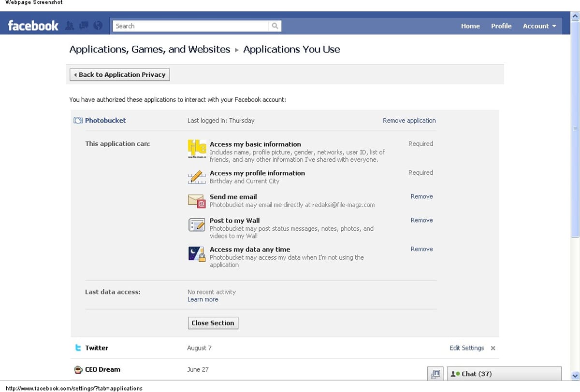
Task: Click the CEO Dream app icon
Action: coord(78,370)
